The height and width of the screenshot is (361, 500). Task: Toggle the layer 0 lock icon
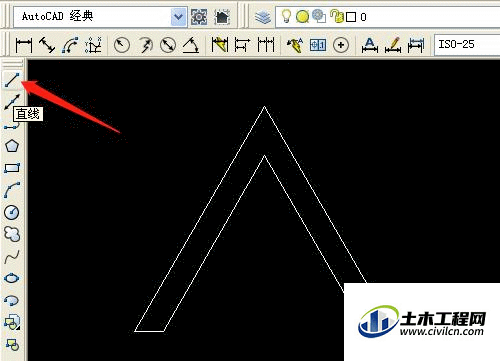pyautogui.click(x=337, y=16)
